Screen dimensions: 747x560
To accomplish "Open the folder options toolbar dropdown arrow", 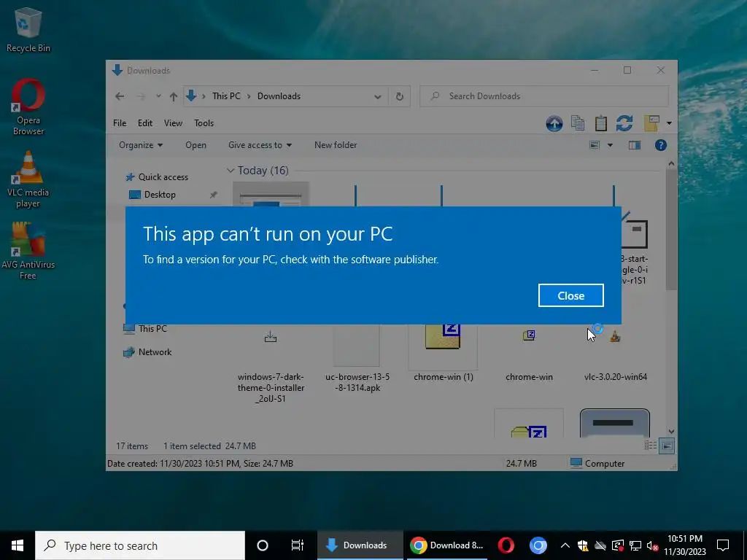I will [669, 123].
